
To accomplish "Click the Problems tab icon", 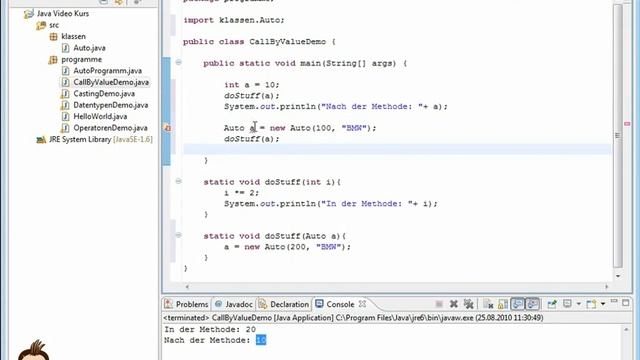I will 168,304.
